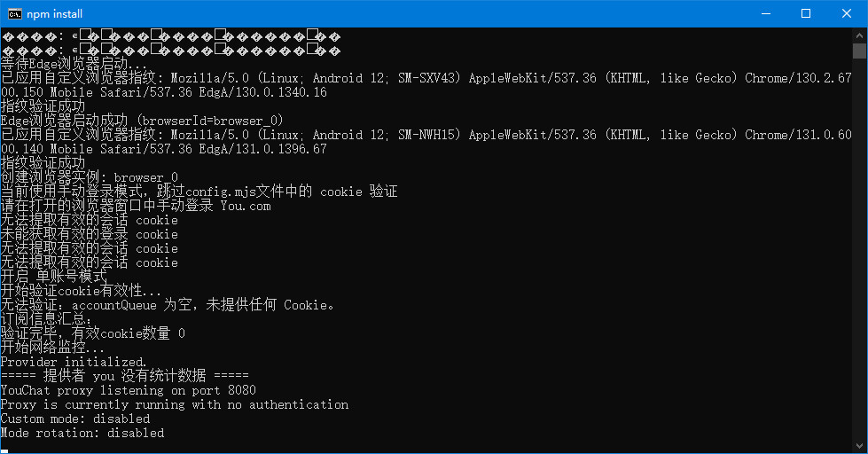Viewport: 868px width, 454px height.
Task: Click the "You.com" text in the output
Action: coord(246,206)
